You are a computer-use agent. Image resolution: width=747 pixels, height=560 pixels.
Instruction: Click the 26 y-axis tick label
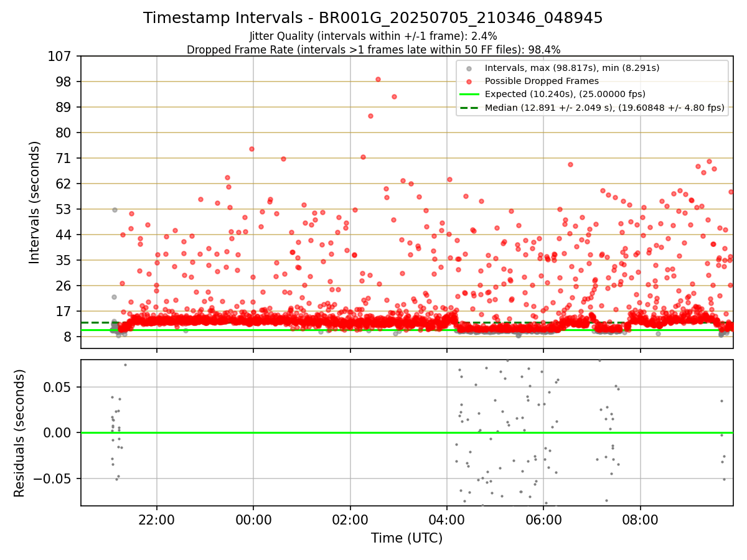pos(65,286)
